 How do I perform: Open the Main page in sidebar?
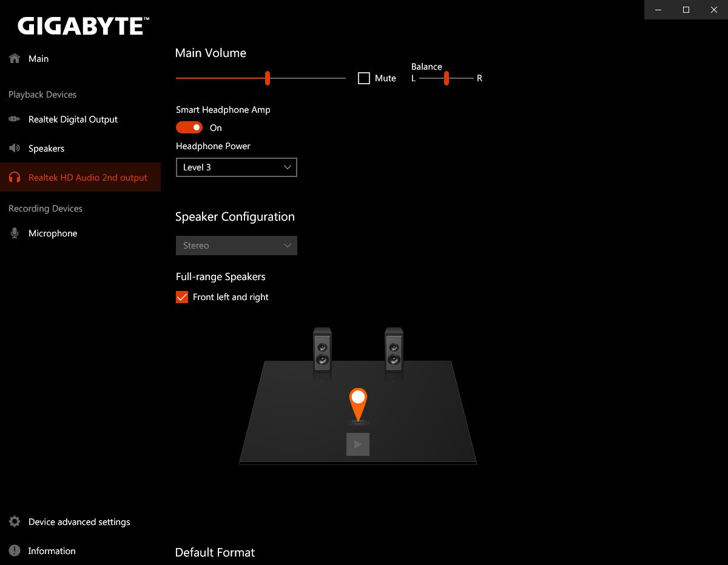(39, 59)
